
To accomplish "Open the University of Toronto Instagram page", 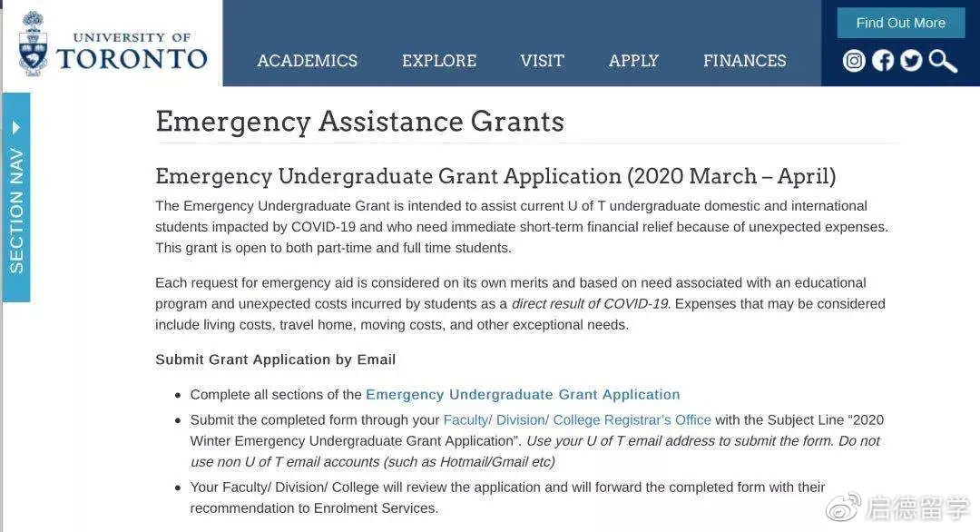I will [x=854, y=61].
